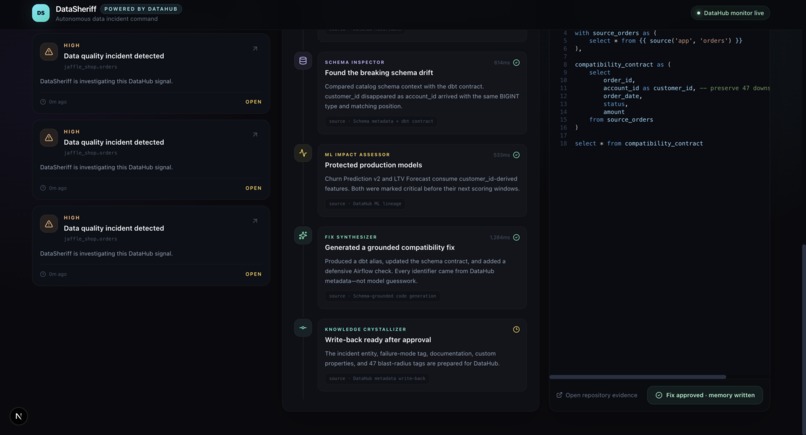Click the POWERED BY DATAHUB badge
Viewport: 806px width, 435px height.
[x=141, y=9]
